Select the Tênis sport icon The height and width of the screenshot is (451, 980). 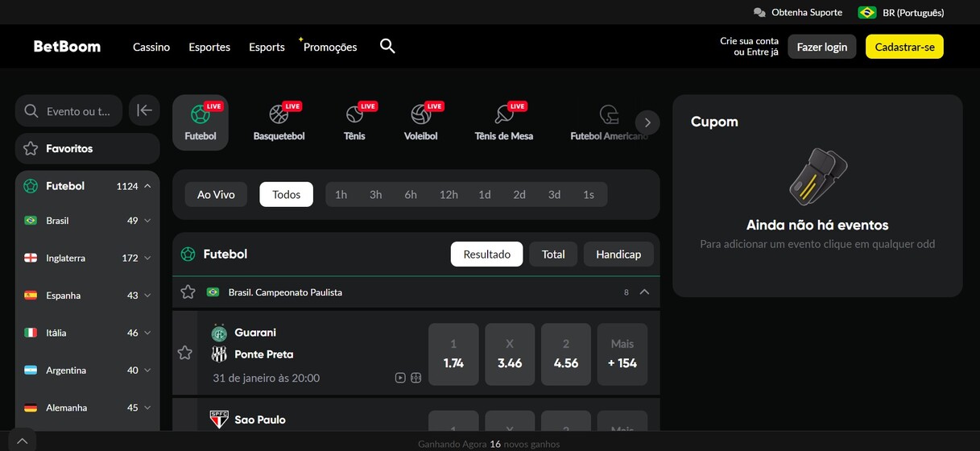354,122
